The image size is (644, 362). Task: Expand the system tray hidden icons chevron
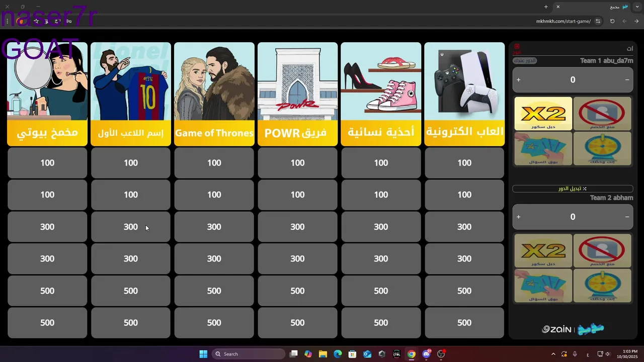click(x=553, y=354)
